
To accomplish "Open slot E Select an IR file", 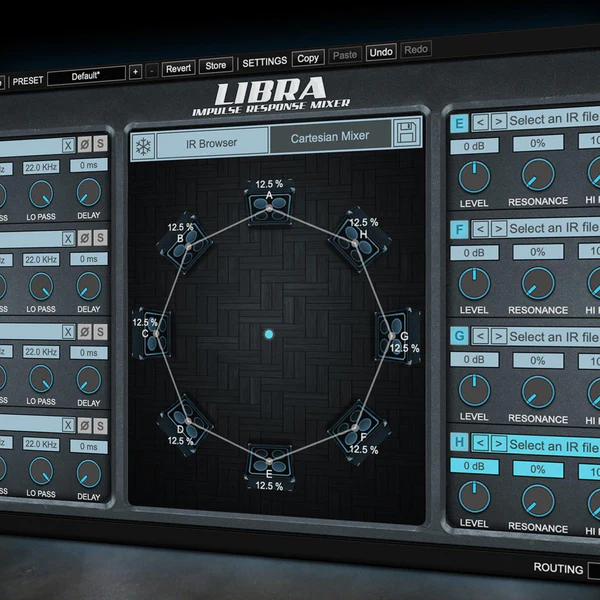I will click(x=554, y=119).
